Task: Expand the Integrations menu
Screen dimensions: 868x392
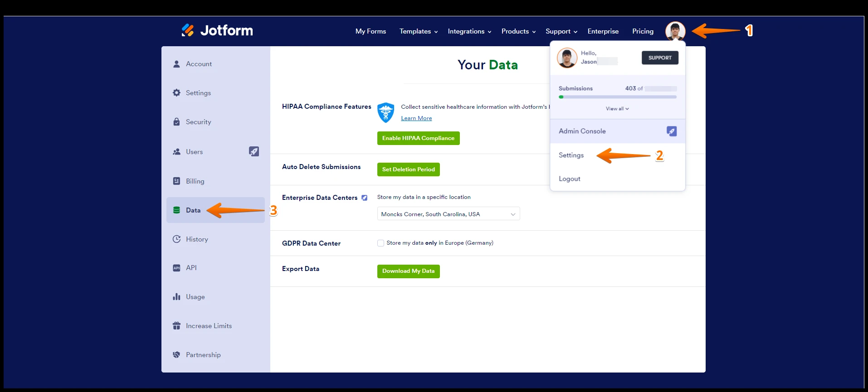Action: point(469,31)
